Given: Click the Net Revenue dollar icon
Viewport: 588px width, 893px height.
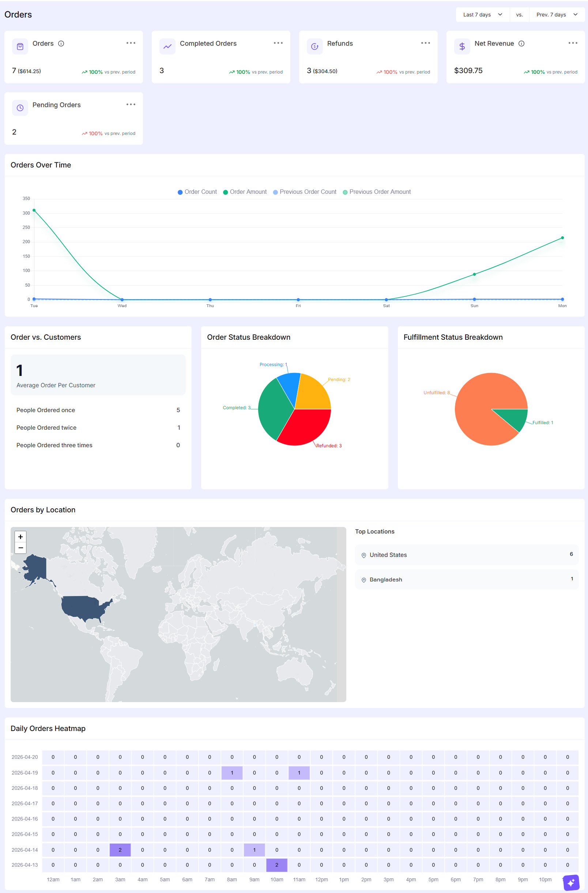Looking at the screenshot, I should point(462,46).
